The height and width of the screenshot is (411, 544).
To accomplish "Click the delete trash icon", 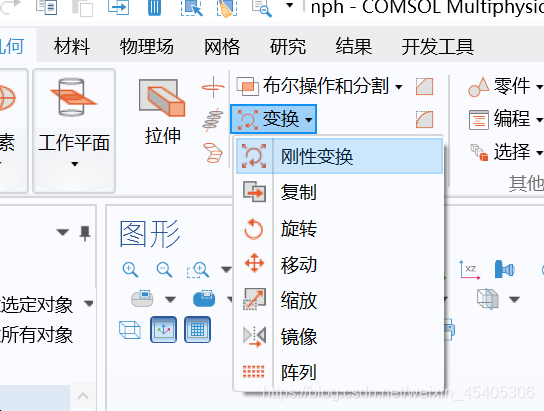I will [154, 7].
